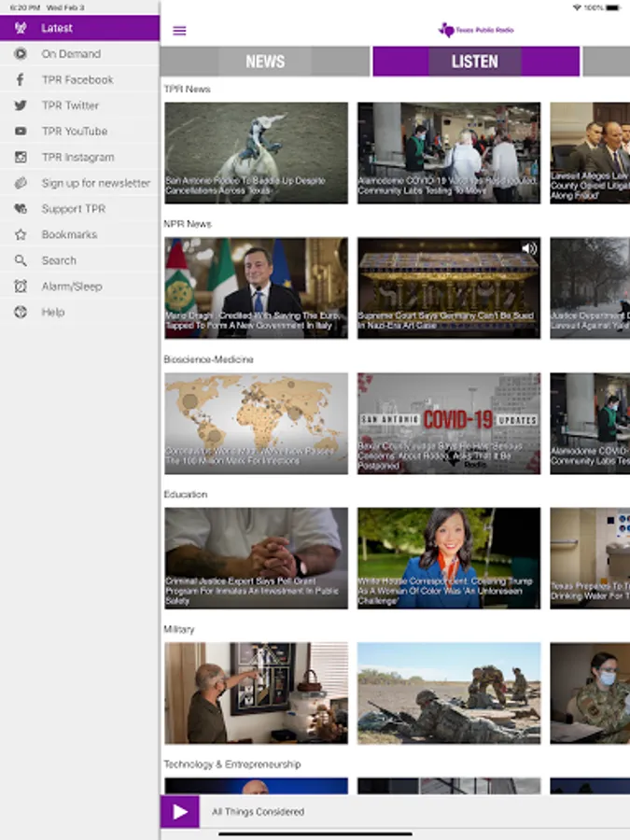
Task: Open Alamodome COVID-19 story under TPR News
Action: tap(449, 153)
